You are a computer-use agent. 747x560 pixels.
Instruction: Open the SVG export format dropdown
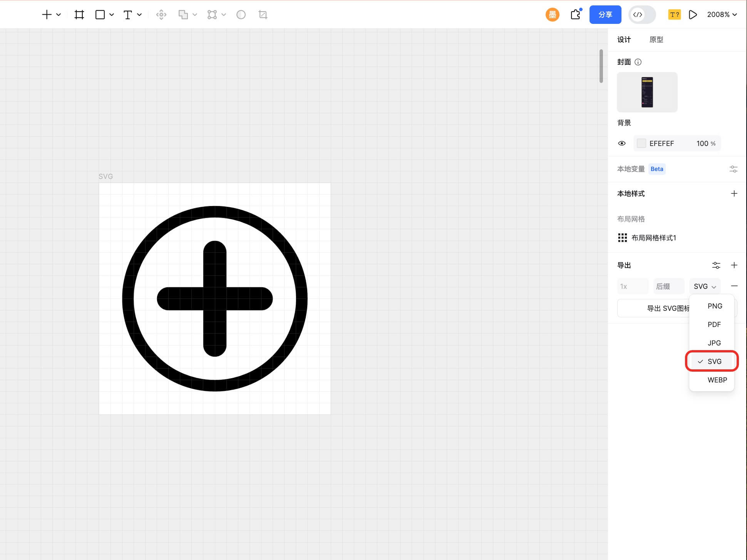pyautogui.click(x=704, y=286)
